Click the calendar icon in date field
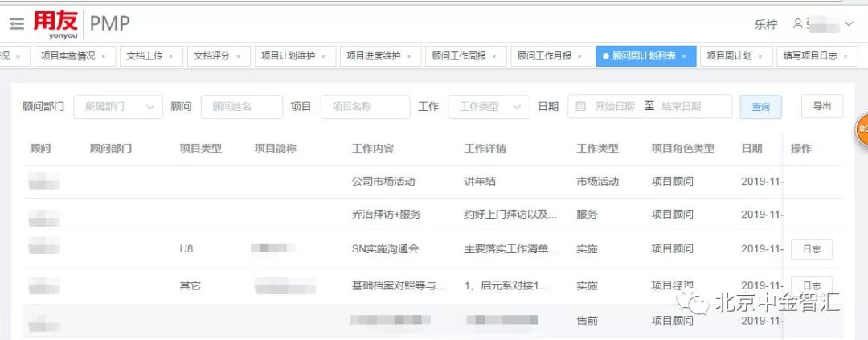 581,106
